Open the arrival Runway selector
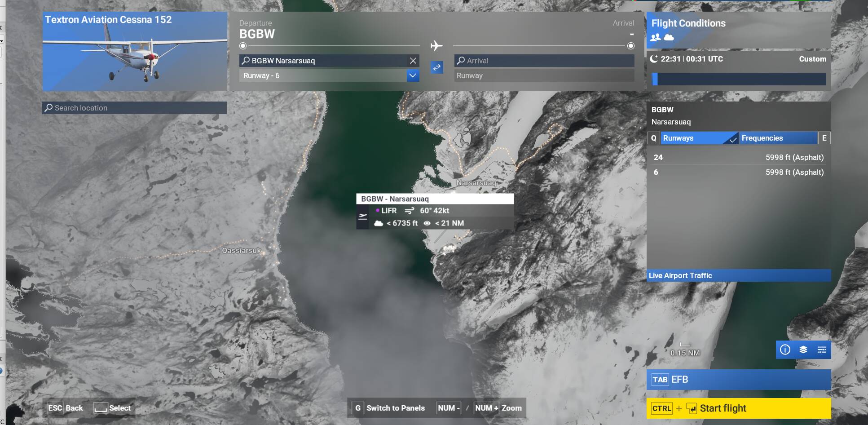868x425 pixels. 544,75
